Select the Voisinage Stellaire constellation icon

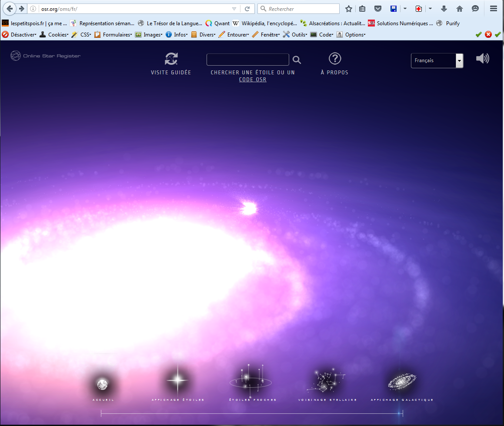pyautogui.click(x=327, y=380)
